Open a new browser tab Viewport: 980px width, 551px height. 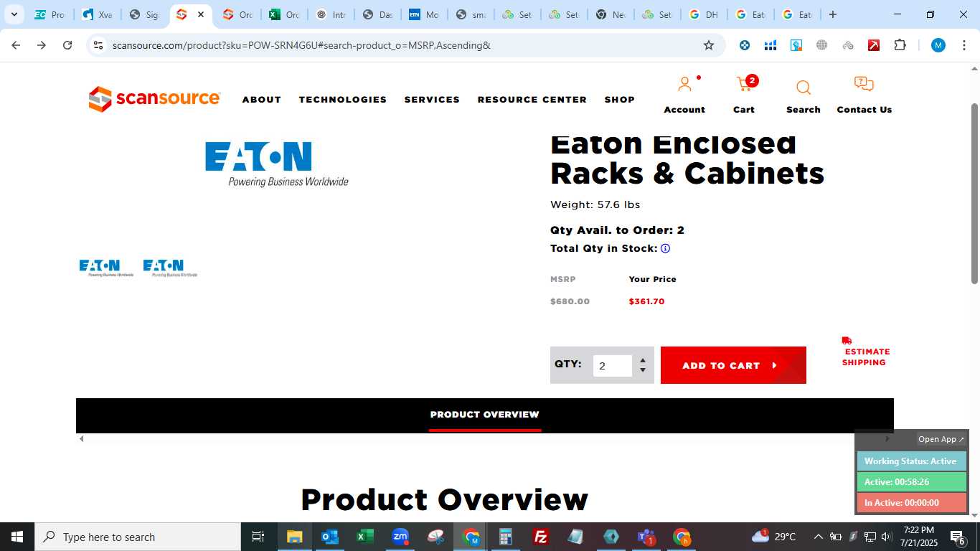pos(832,14)
